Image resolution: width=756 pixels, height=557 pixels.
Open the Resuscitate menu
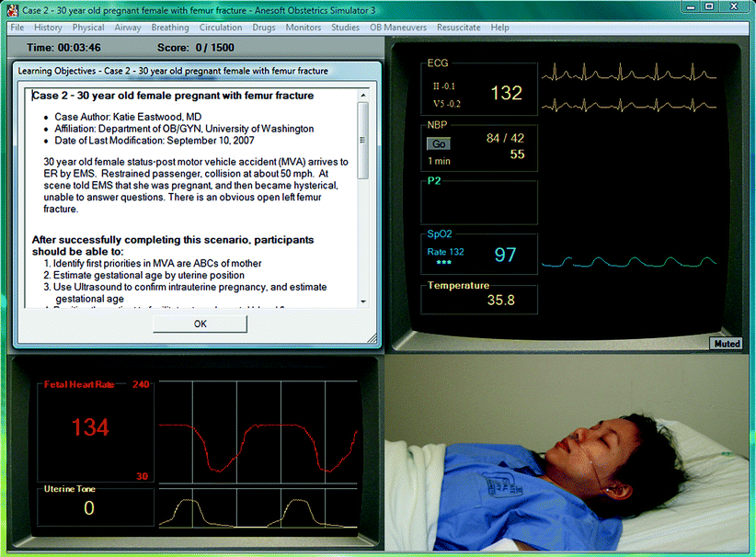pyautogui.click(x=459, y=28)
